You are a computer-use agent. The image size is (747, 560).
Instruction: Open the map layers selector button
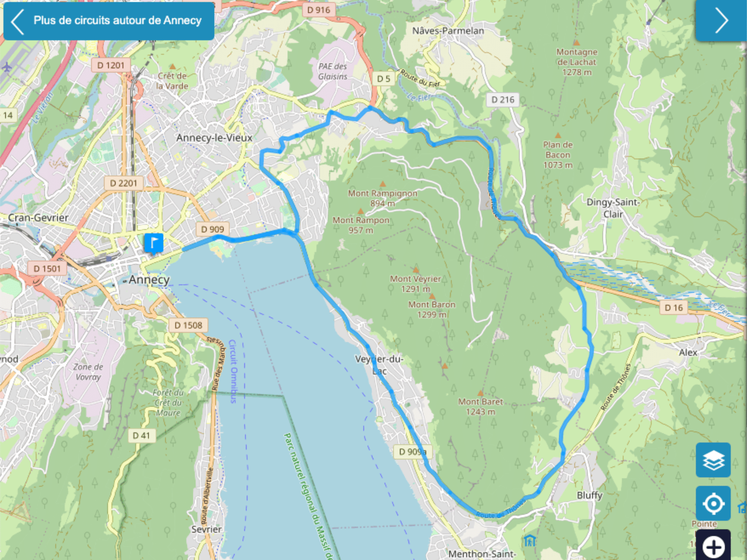click(713, 460)
